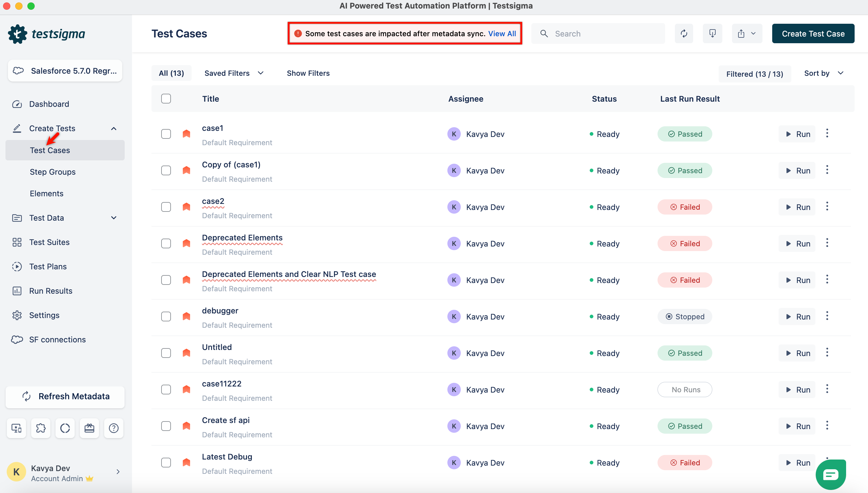Click the refresh icon beside the search box
Image resolution: width=868 pixels, height=493 pixels.
point(684,33)
